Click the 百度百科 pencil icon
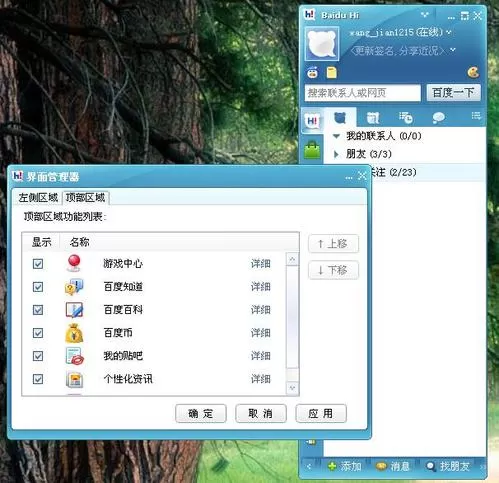The image size is (499, 483). pyautogui.click(x=74, y=310)
